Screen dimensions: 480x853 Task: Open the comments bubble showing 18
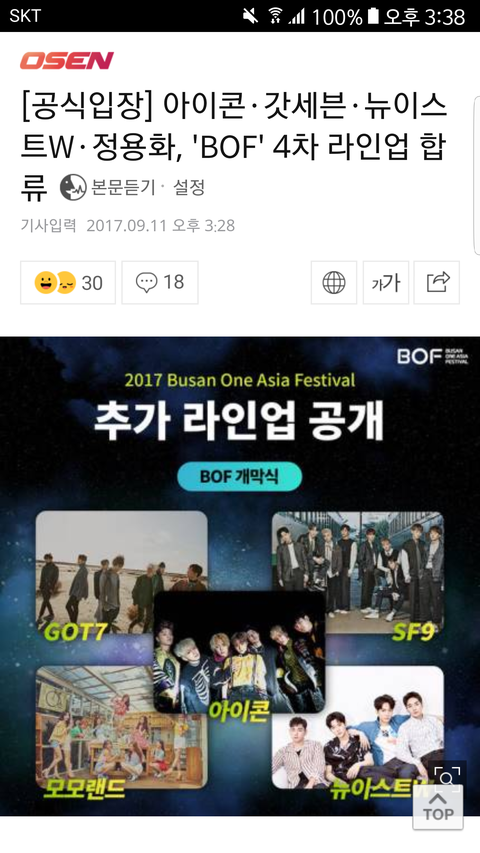160,282
